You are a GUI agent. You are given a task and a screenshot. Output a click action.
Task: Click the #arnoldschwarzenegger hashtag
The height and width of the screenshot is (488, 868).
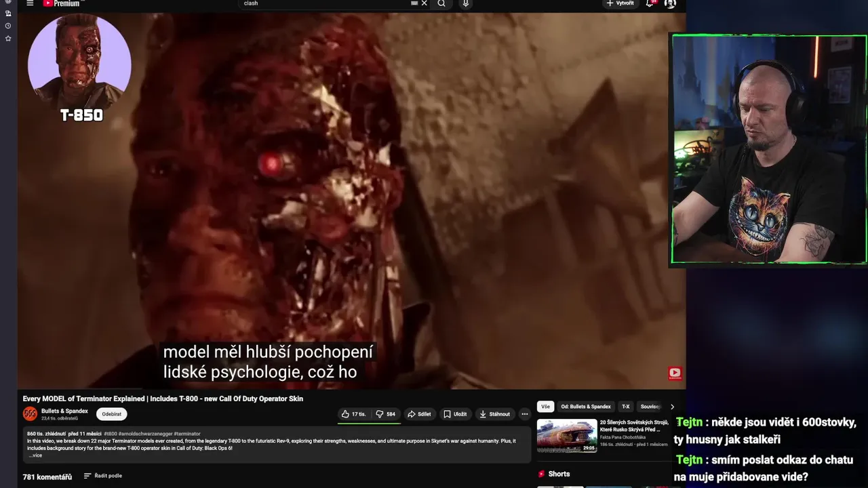(145, 434)
